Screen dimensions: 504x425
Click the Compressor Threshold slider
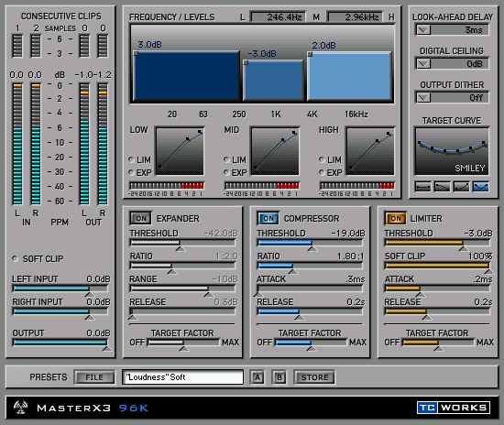pos(310,243)
